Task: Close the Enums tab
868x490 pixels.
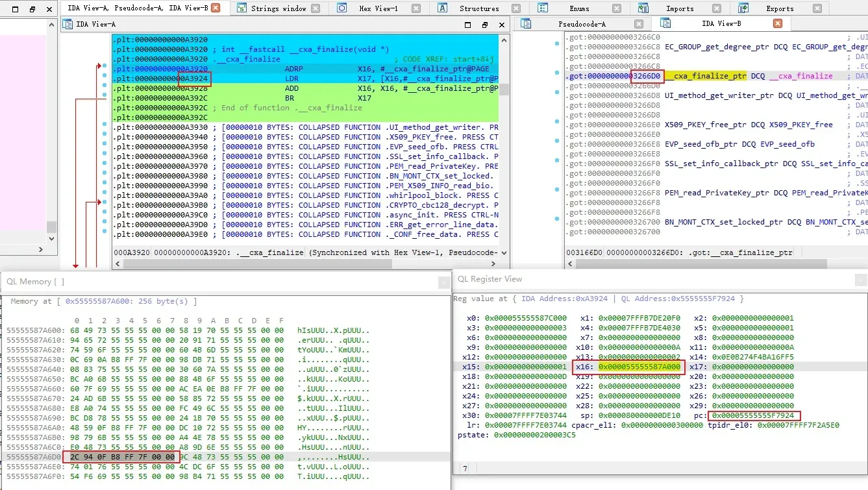Action: pyautogui.click(x=616, y=8)
